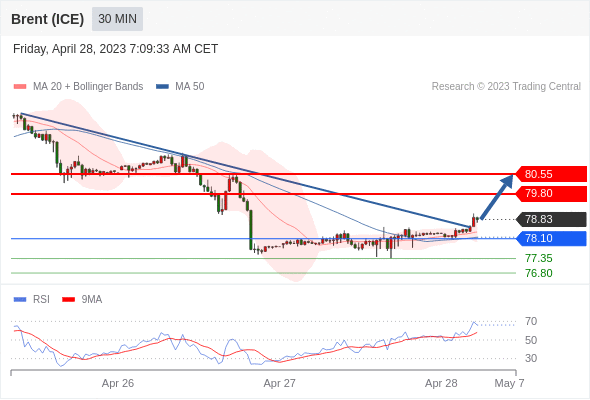Click the 9MA red legend swatch
Image resolution: width=590 pixels, height=400 pixels.
pyautogui.click(x=68, y=300)
